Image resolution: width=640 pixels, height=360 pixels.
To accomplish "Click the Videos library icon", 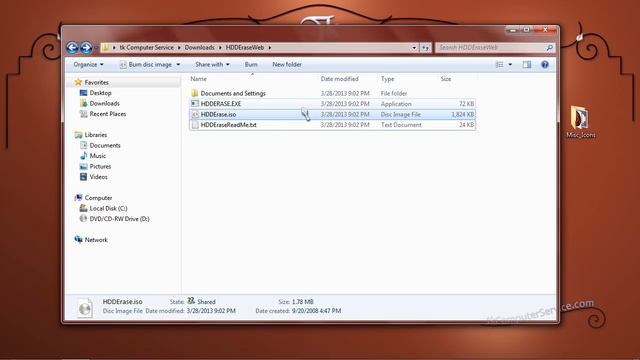I will tap(83, 177).
